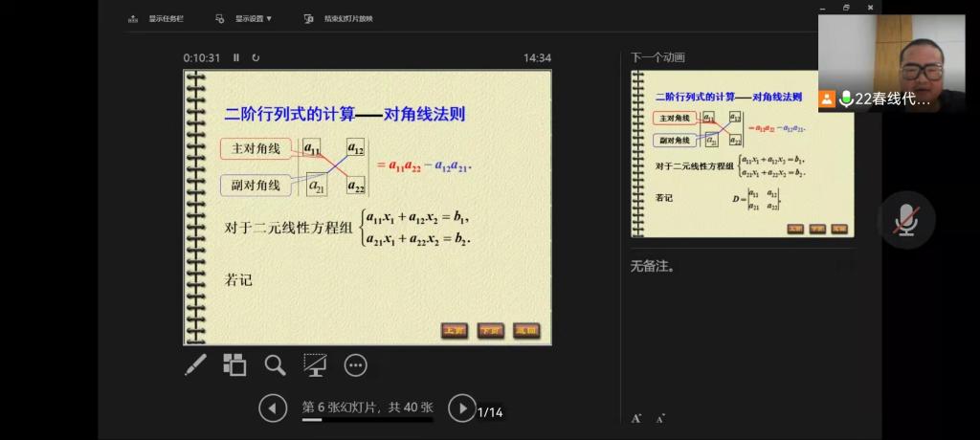Toggle black screen for the slideshow

click(315, 364)
